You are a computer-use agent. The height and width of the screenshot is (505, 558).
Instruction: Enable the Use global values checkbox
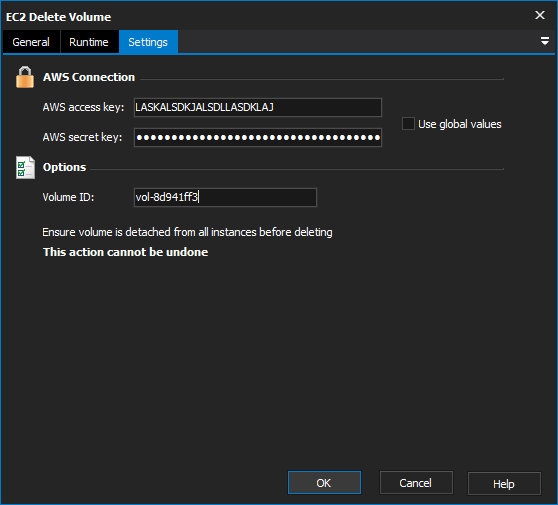[408, 124]
